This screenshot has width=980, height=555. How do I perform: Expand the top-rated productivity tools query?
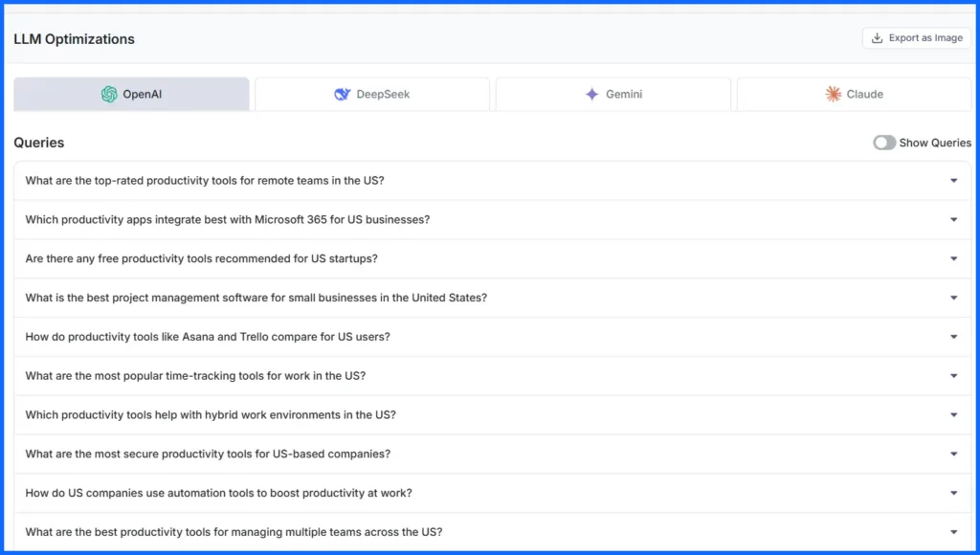(x=954, y=180)
